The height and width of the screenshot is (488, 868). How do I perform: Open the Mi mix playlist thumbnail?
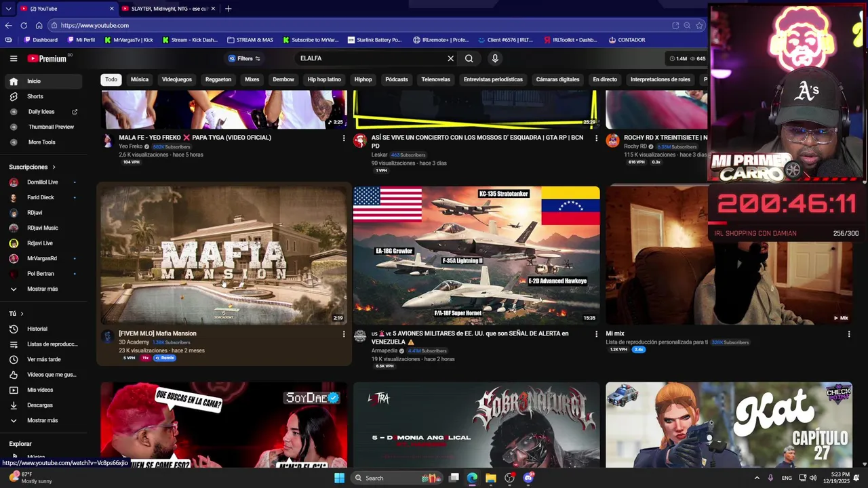729,255
